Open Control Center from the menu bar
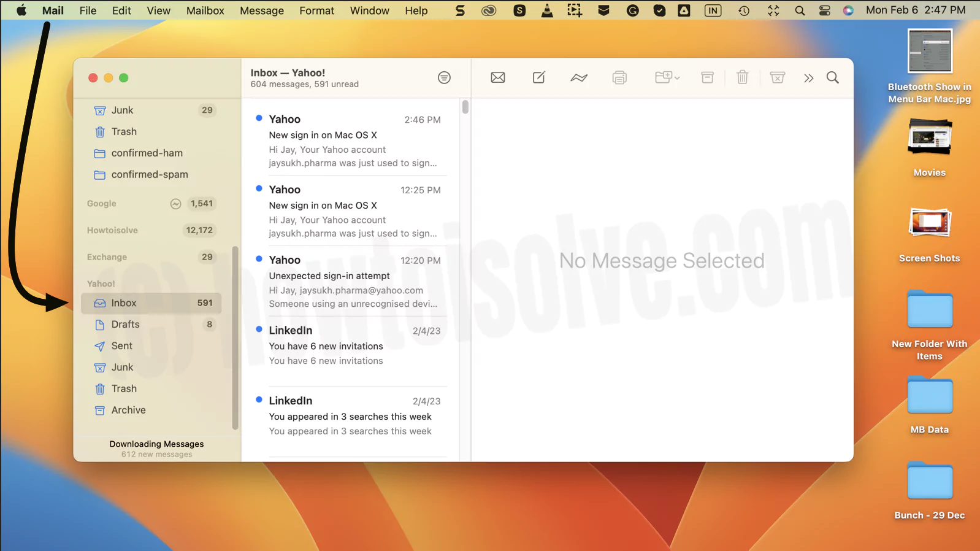This screenshot has width=980, height=551. coord(825,10)
